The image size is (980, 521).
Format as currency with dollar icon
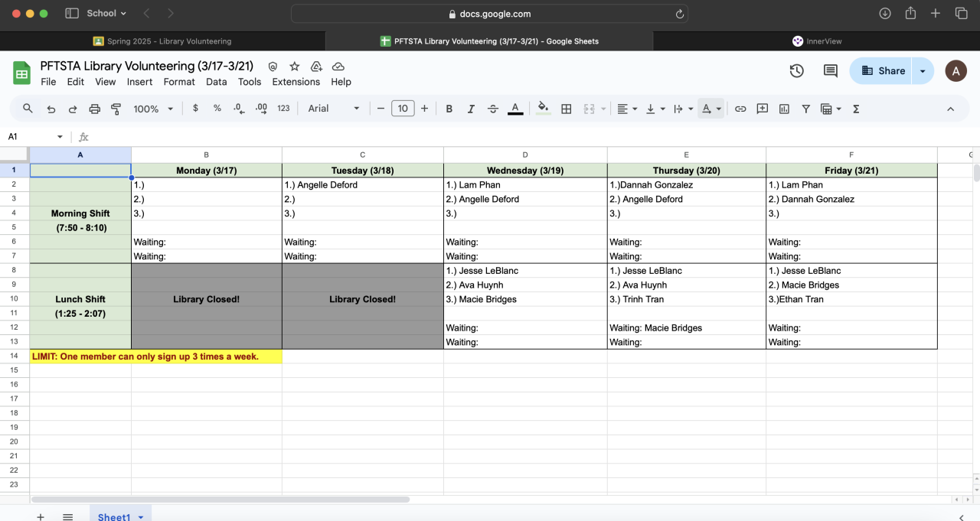(x=195, y=109)
